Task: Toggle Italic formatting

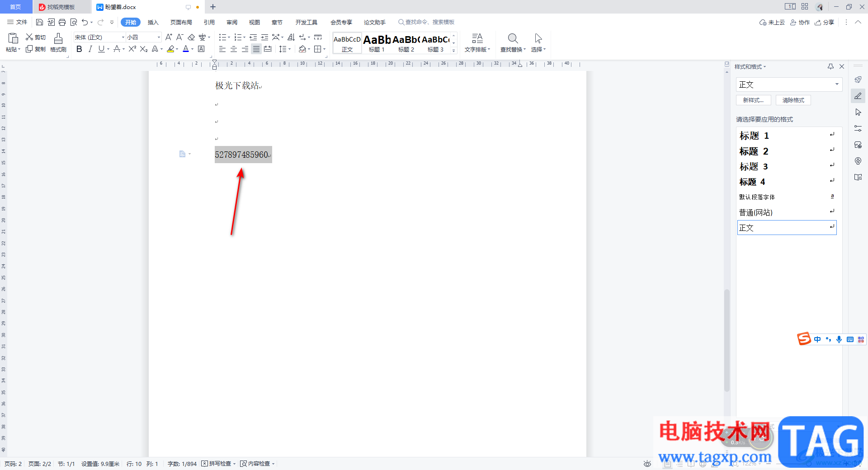Action: (90, 49)
